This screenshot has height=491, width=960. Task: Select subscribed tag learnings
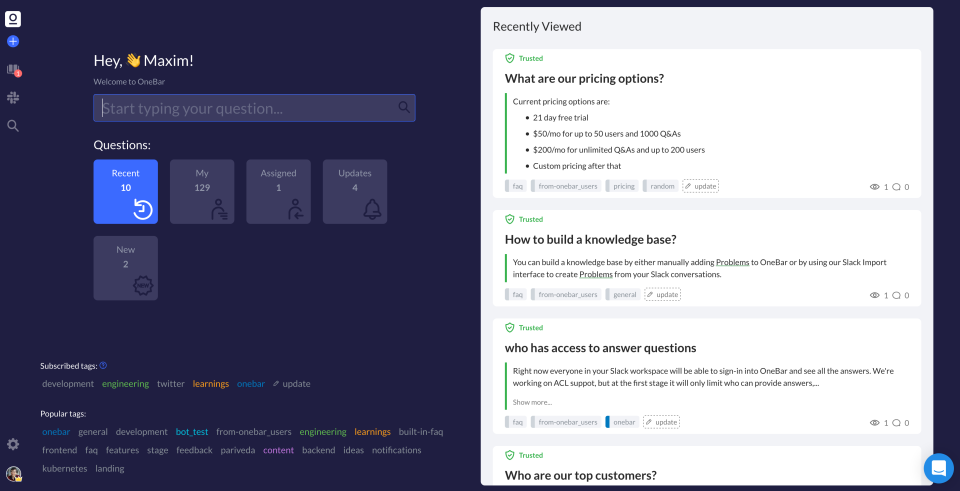pyautogui.click(x=211, y=384)
